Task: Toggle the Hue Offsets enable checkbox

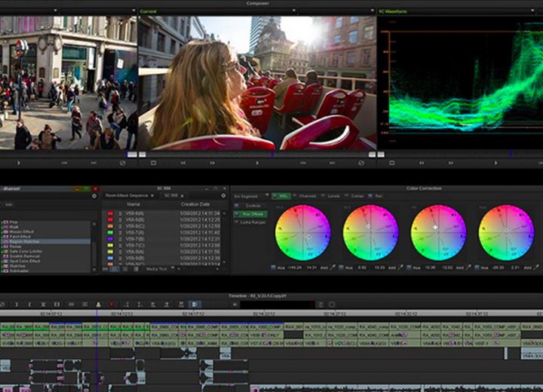Action: (237, 214)
